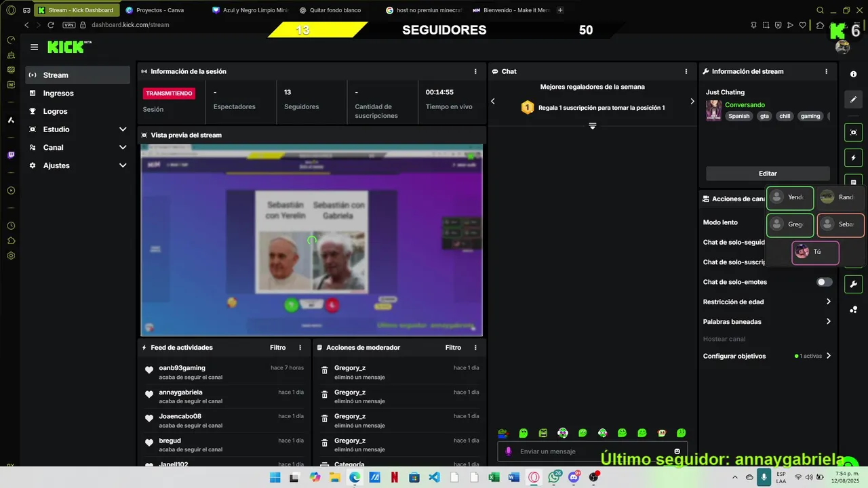Reload the page with the refresh button
Screen dimensions: 868x488
click(x=50, y=25)
